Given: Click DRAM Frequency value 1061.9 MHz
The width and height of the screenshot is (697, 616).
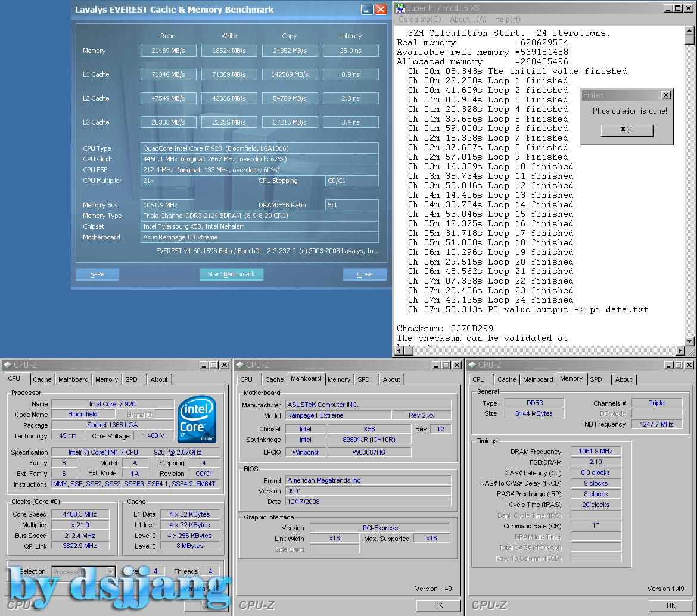Looking at the screenshot, I should (596, 452).
